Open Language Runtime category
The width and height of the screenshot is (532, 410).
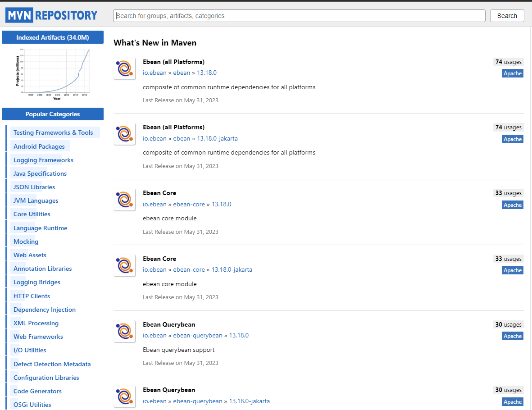pos(41,228)
